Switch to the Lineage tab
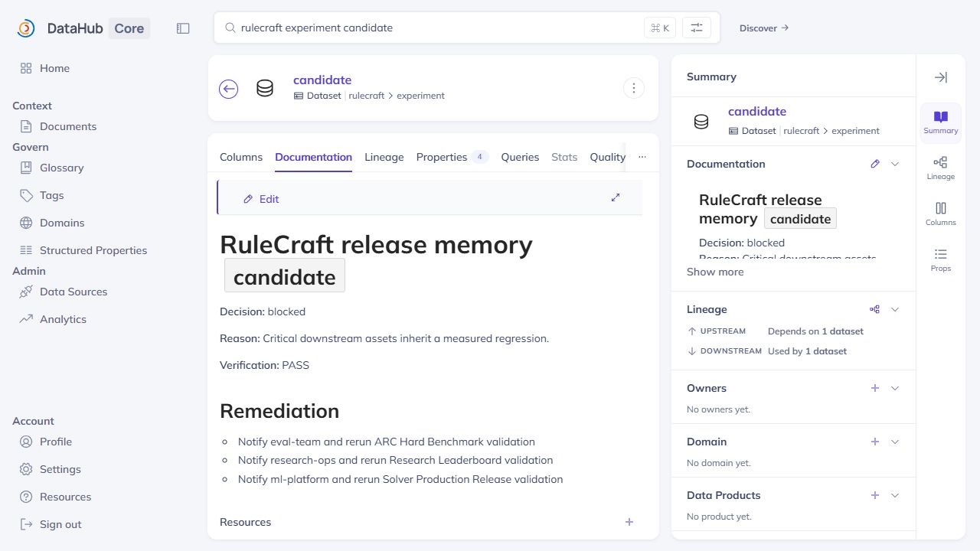 (384, 157)
